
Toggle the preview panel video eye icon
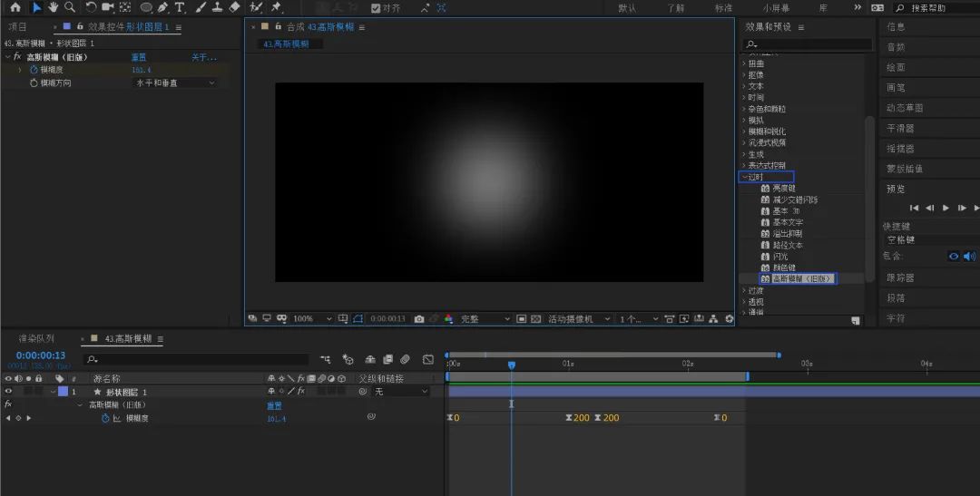click(x=954, y=256)
